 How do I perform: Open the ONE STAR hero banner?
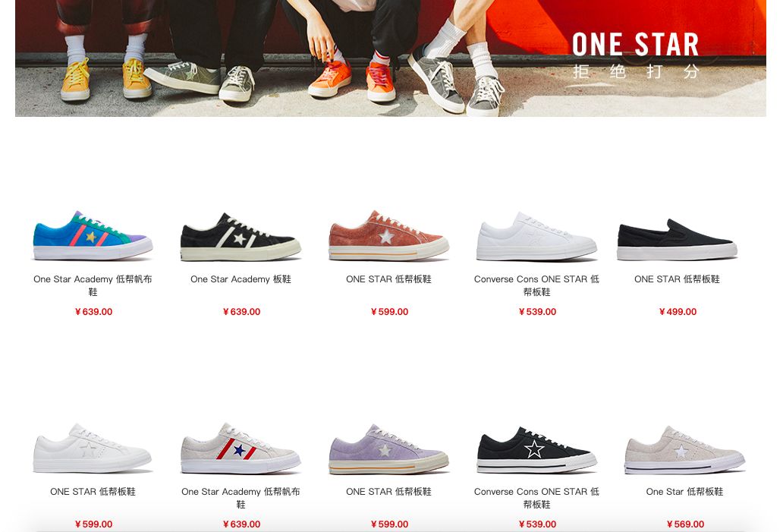tap(391, 58)
